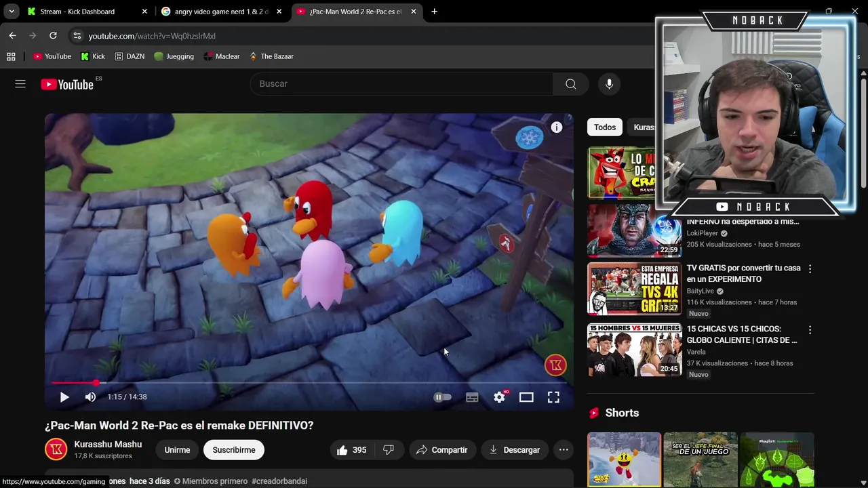
Task: Share the video via Compartir
Action: click(x=442, y=450)
